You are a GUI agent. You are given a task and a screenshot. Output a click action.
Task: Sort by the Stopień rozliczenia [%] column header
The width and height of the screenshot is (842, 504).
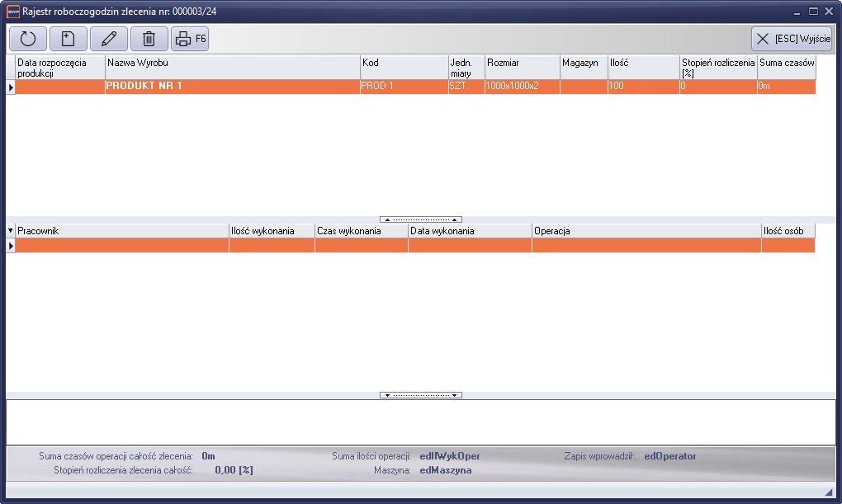(x=717, y=68)
